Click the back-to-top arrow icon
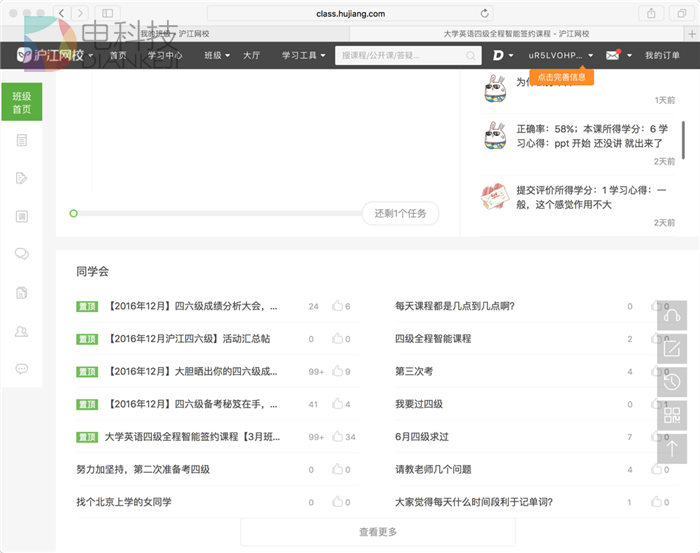 click(672, 449)
